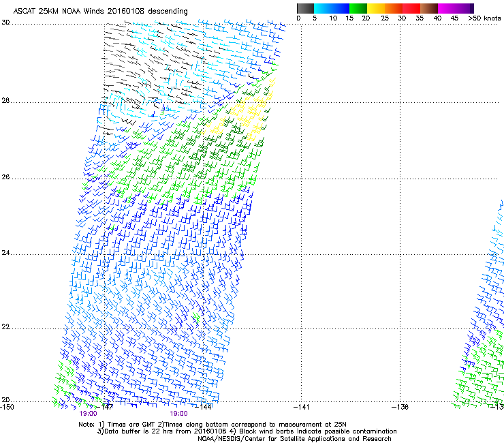Click latitude label 22
The width and height of the screenshot is (504, 443).
(x=5, y=327)
